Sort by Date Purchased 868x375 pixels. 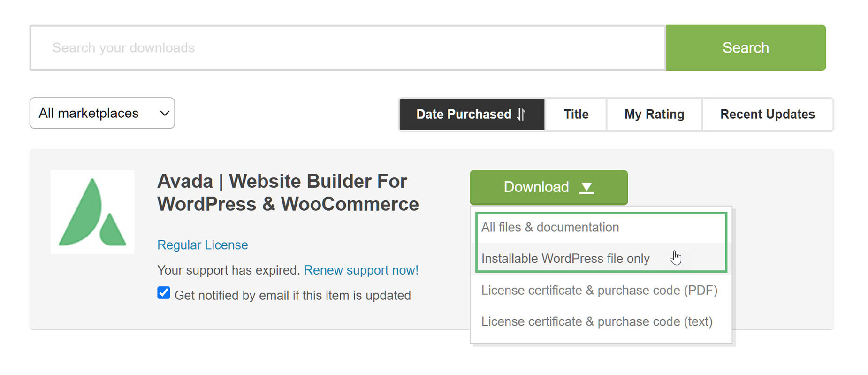tap(472, 115)
